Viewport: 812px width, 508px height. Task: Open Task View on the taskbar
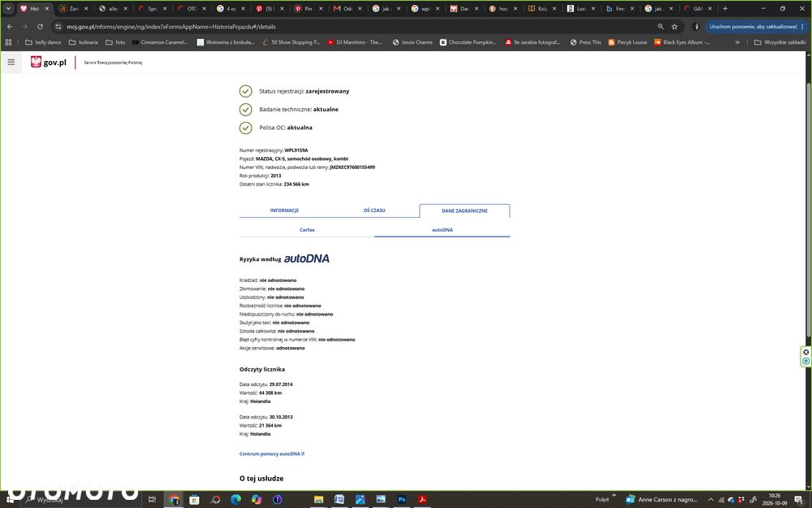[x=152, y=499]
